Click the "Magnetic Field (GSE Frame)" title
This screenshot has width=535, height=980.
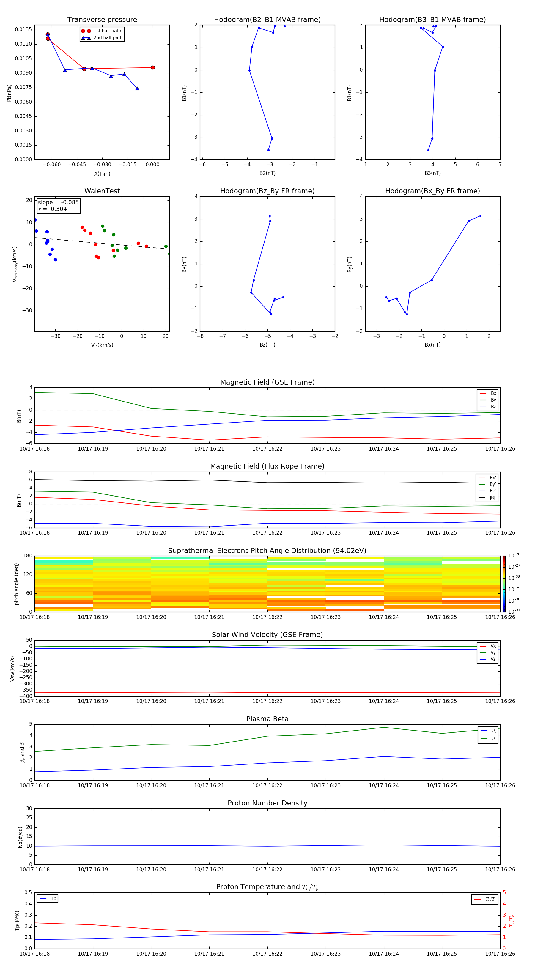[x=267, y=382]
